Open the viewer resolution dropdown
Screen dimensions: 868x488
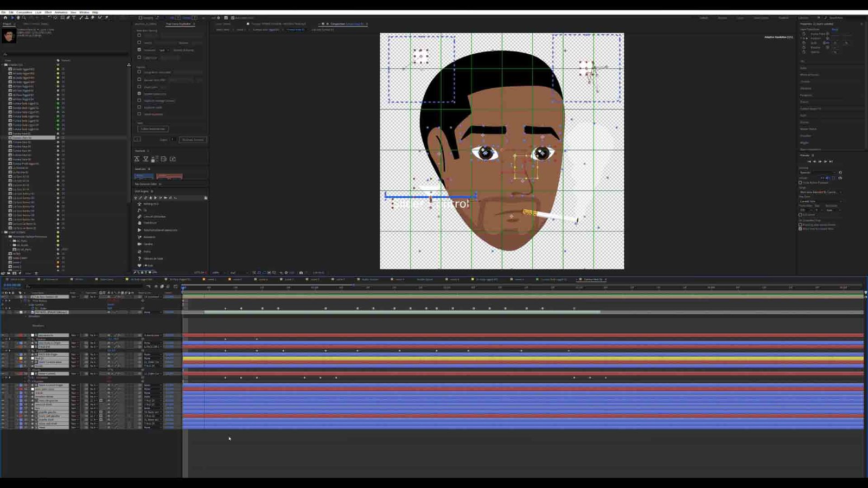coord(234,273)
